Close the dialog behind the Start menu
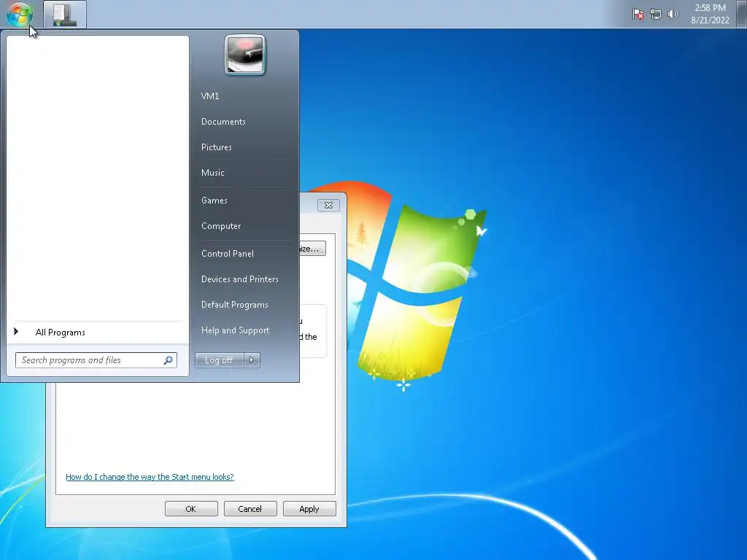Screen dimensions: 747x560 point(328,205)
